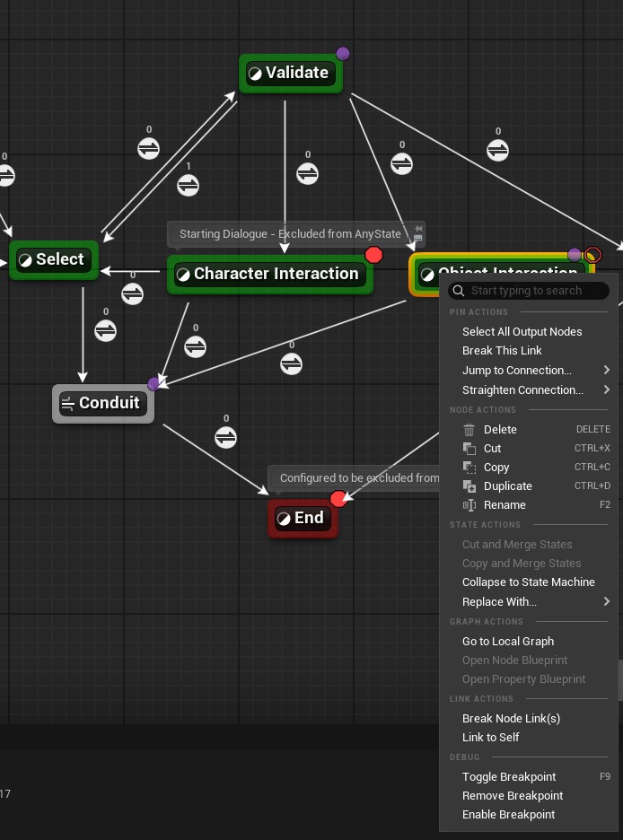Choose Collapse to State Machine

pos(528,582)
